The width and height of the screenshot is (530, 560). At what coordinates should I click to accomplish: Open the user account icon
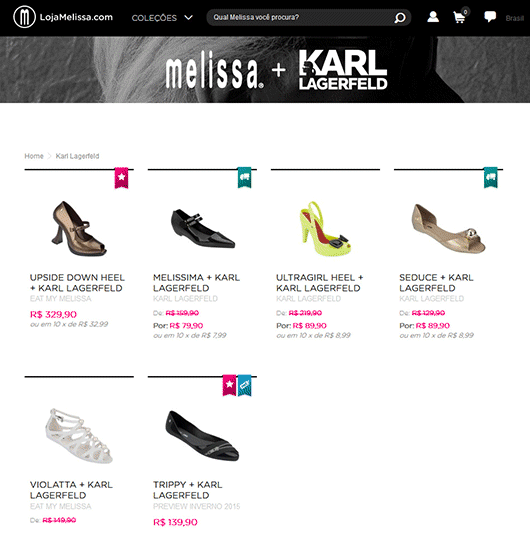click(x=433, y=17)
